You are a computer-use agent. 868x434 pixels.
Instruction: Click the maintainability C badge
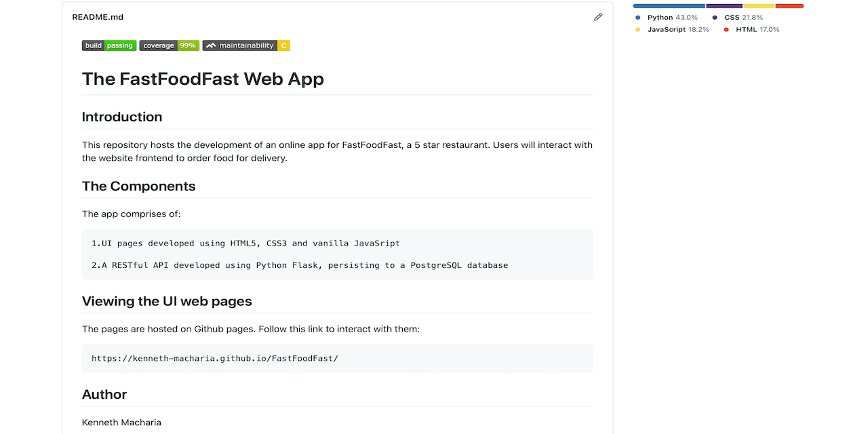(246, 45)
